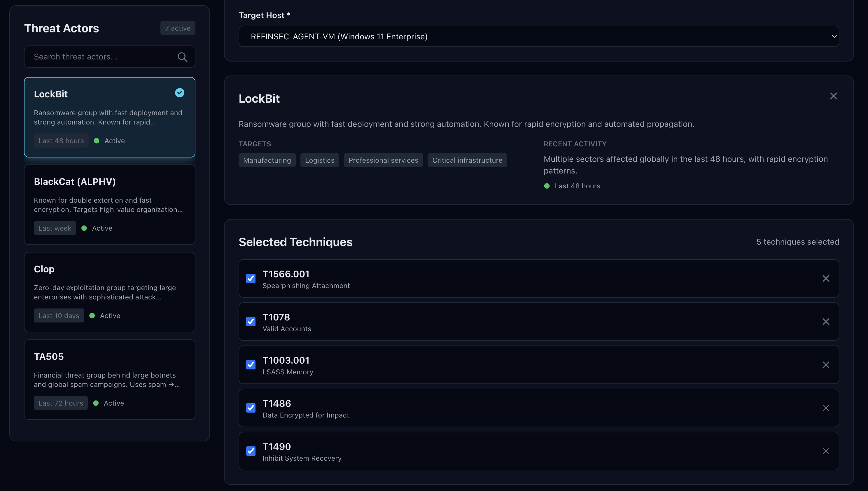Click the Critical infrastructure target tag

click(x=467, y=160)
